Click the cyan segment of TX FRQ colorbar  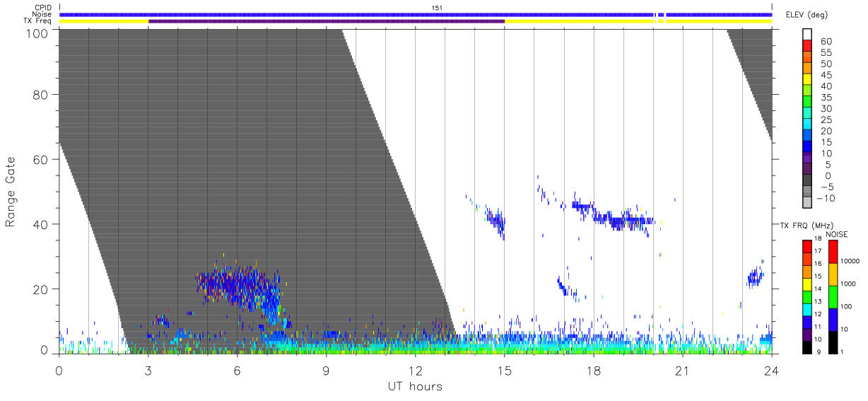coord(808,309)
